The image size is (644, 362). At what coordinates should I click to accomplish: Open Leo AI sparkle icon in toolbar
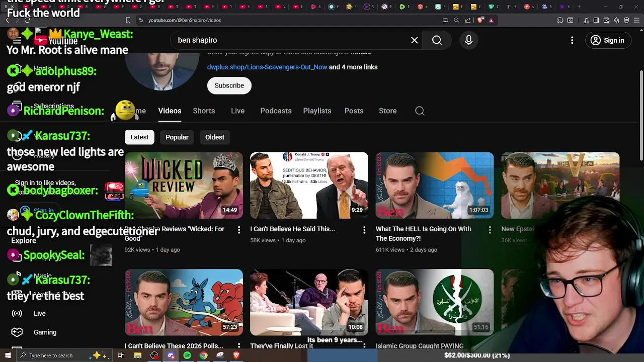coord(616,20)
